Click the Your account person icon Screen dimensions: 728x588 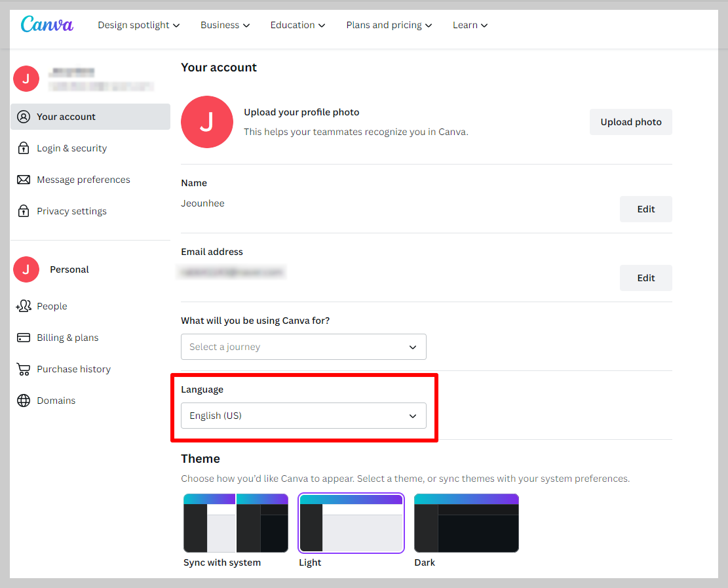point(24,117)
